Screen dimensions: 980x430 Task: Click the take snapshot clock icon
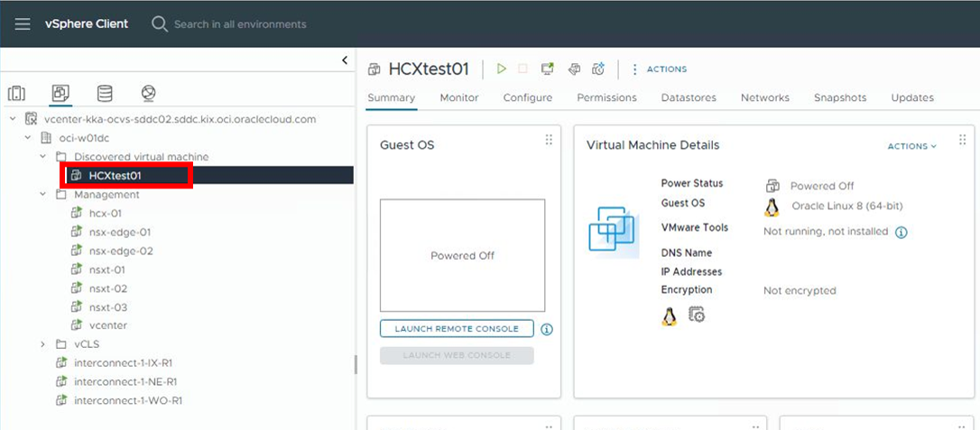(597, 69)
